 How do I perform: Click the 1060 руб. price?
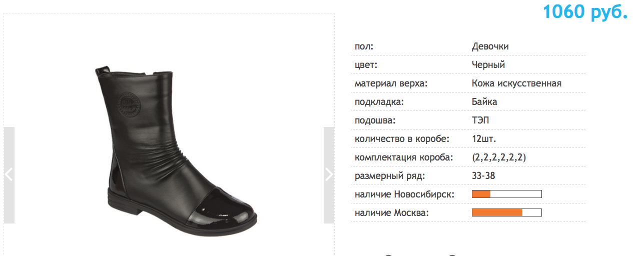click(x=585, y=11)
